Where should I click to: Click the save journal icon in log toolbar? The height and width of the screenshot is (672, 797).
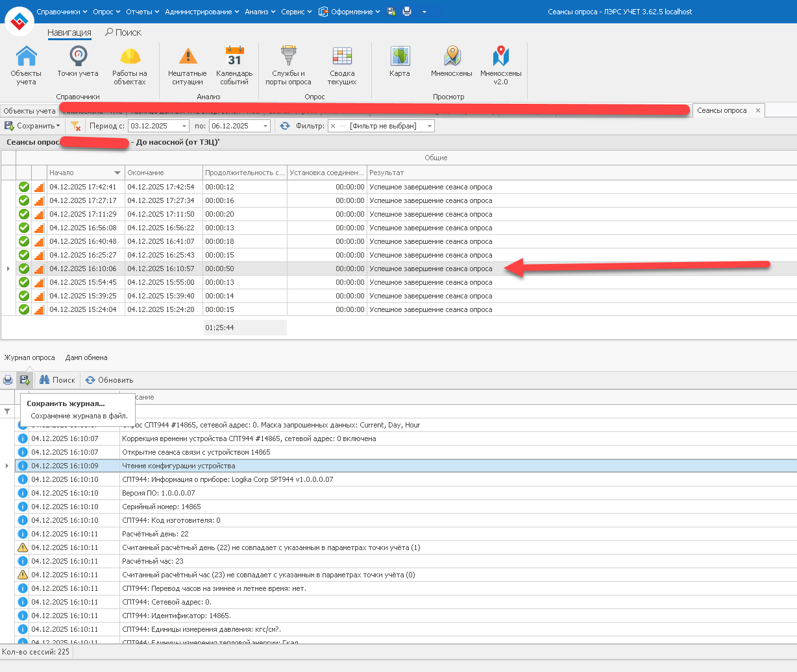pos(25,380)
